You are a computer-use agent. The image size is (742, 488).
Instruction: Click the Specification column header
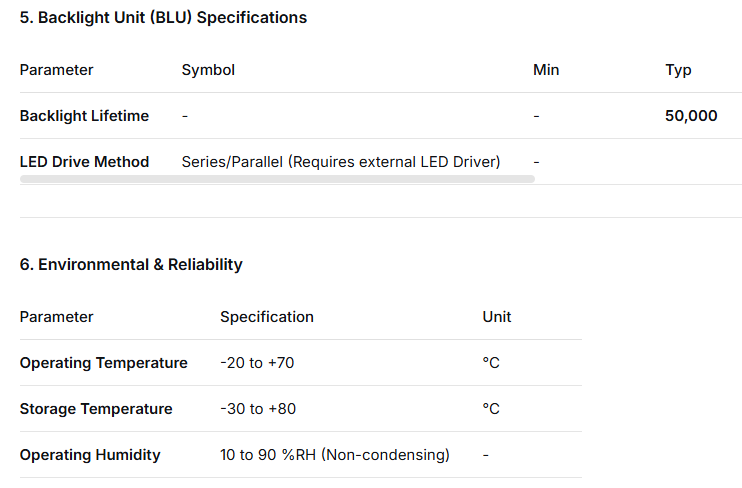267,317
